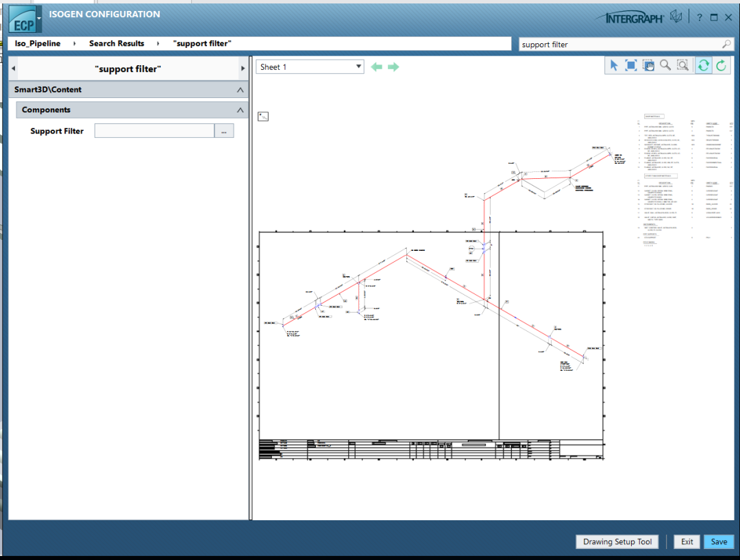Click the Iso_Pipeline breadcrumb
The height and width of the screenshot is (560, 740).
38,43
